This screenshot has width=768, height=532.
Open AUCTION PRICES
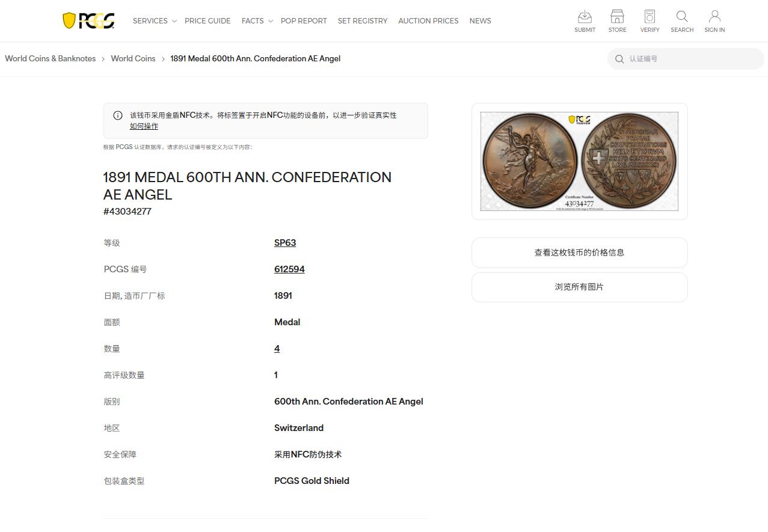coord(428,20)
